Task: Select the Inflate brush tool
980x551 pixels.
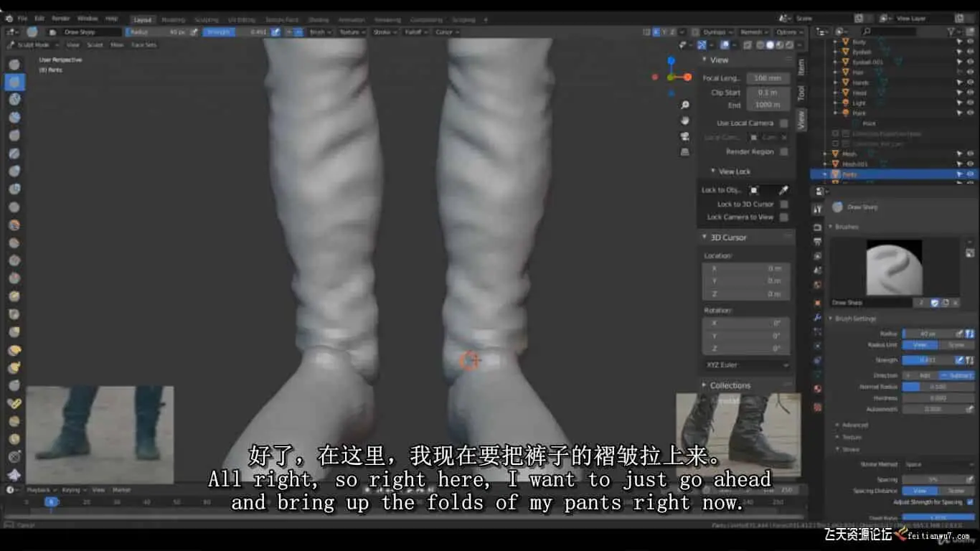Action: pos(14,171)
